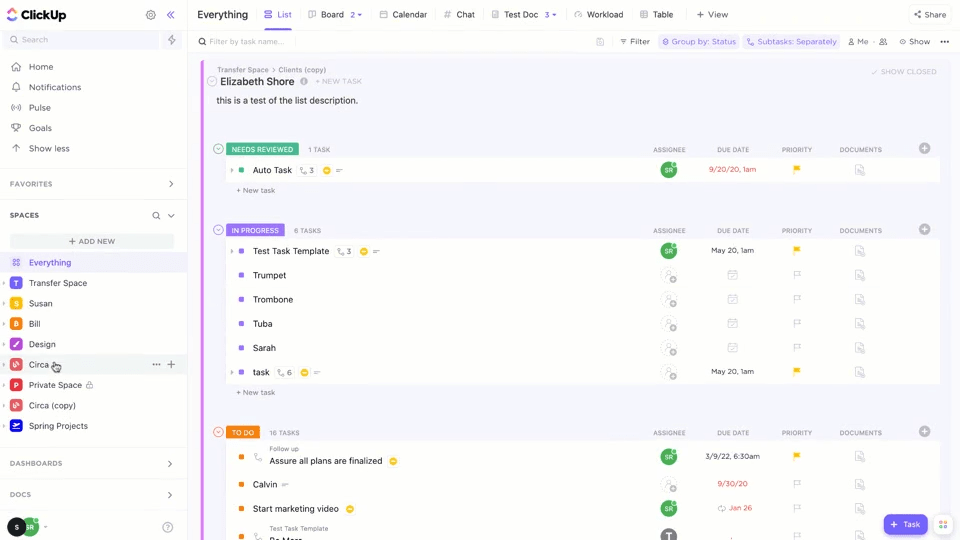Image resolution: width=960 pixels, height=540 pixels.
Task: Click the list info icon beside Elizabeth Shore
Action: tap(304, 81)
